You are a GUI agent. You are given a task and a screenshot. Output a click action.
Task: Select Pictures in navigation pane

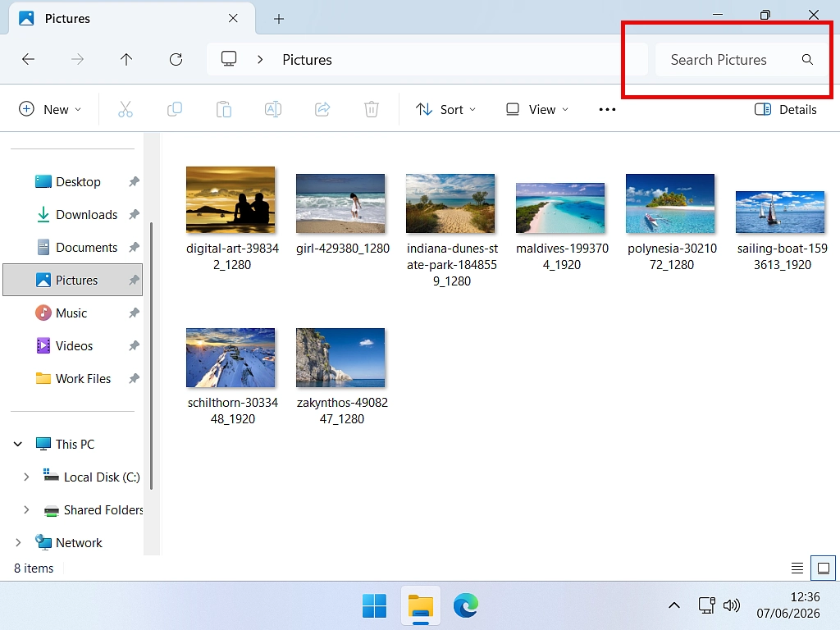pyautogui.click(x=73, y=281)
